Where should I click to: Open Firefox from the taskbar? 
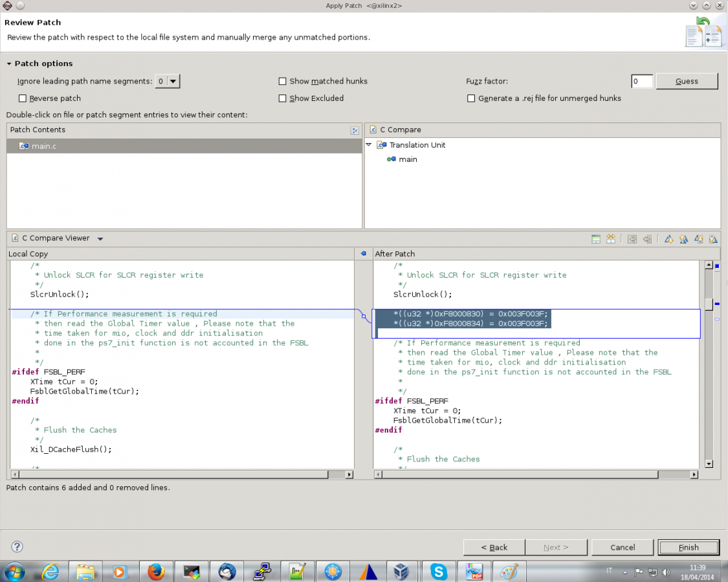click(155, 572)
